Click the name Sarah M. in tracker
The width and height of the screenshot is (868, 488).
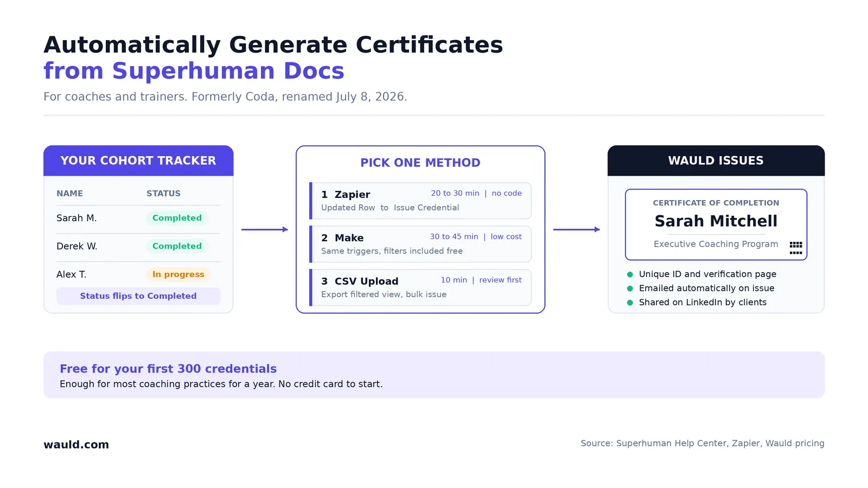point(76,218)
